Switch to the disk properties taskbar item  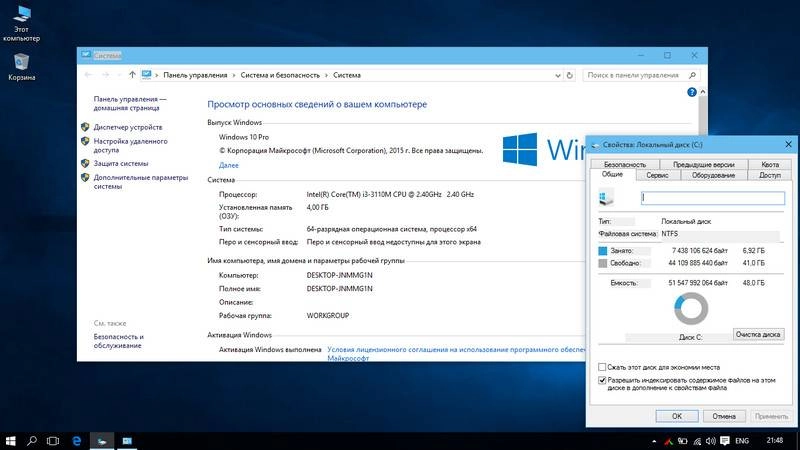(x=102, y=441)
